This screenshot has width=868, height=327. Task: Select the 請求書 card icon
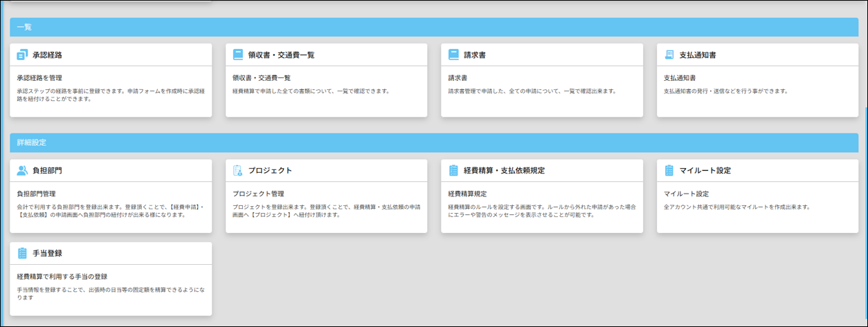pyautogui.click(x=453, y=55)
